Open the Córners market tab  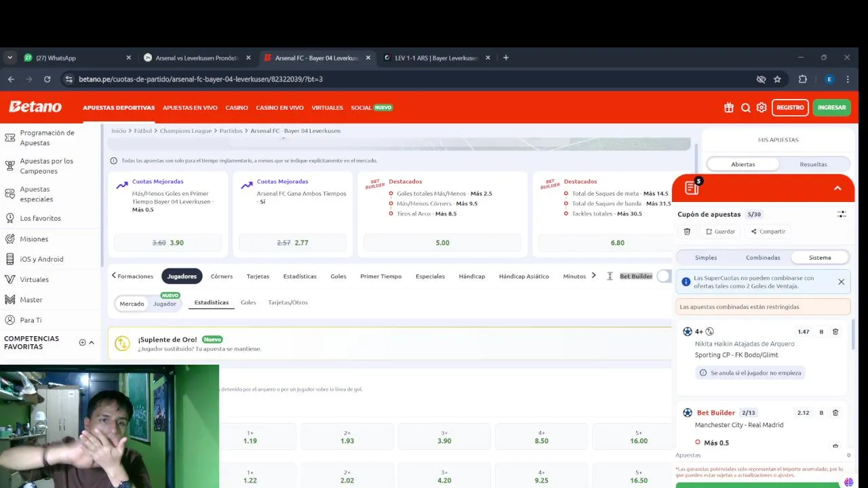222,276
